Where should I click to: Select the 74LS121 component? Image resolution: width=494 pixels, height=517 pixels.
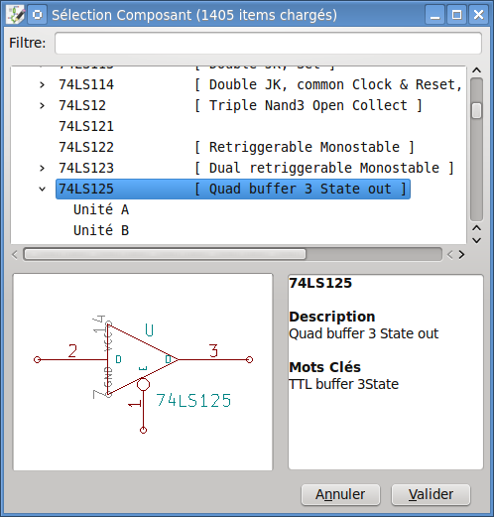(86, 126)
